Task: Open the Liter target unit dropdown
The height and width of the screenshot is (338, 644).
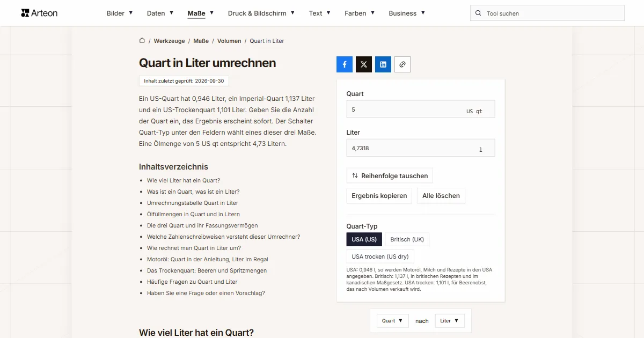Action: tap(450, 321)
